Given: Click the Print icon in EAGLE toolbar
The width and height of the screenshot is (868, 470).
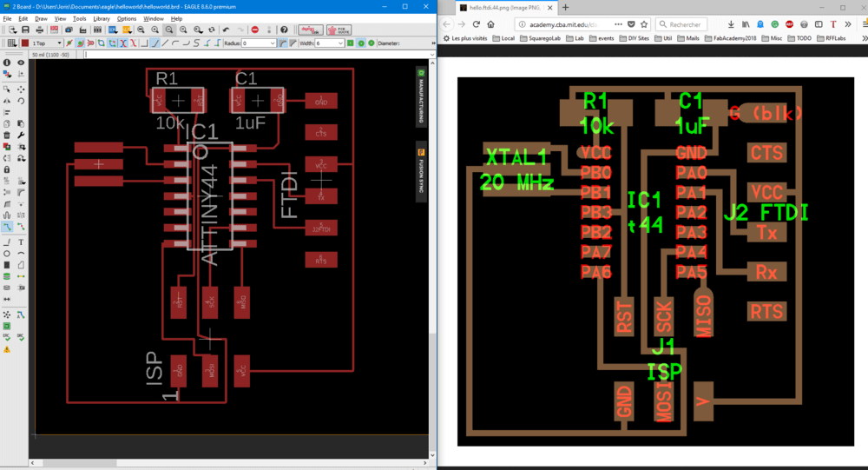Looking at the screenshot, I should (x=39, y=30).
